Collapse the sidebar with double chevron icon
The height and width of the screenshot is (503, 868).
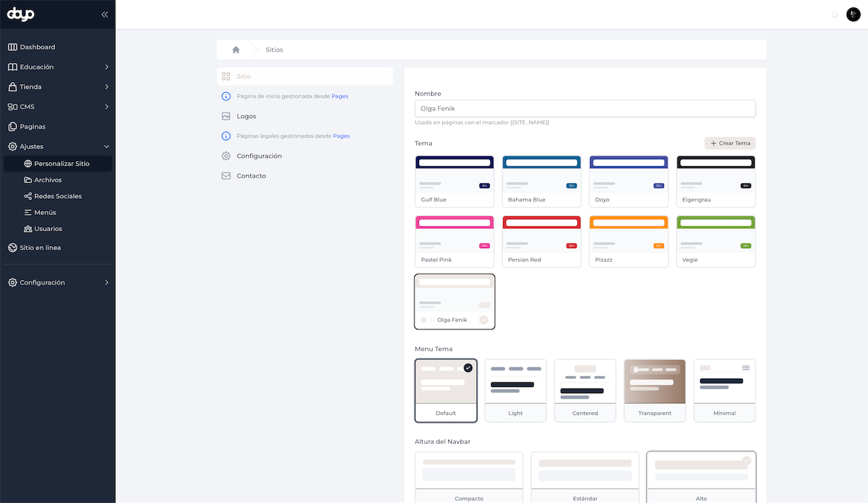[104, 14]
